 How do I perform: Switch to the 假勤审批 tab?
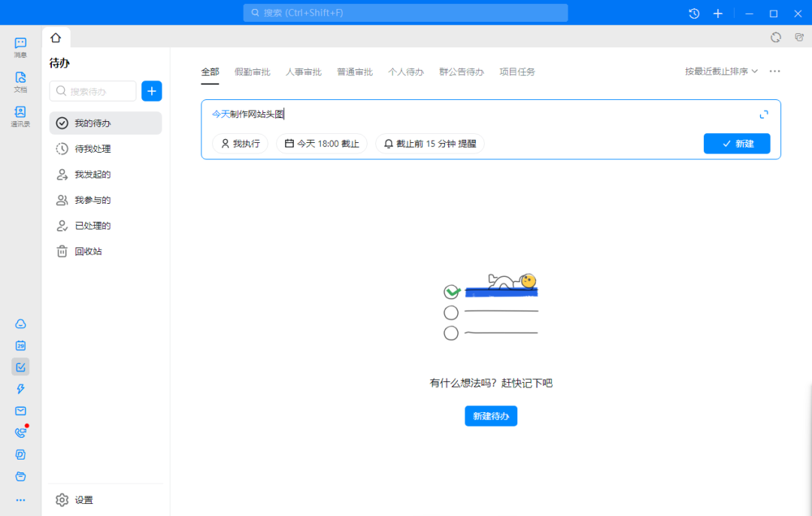(252, 72)
